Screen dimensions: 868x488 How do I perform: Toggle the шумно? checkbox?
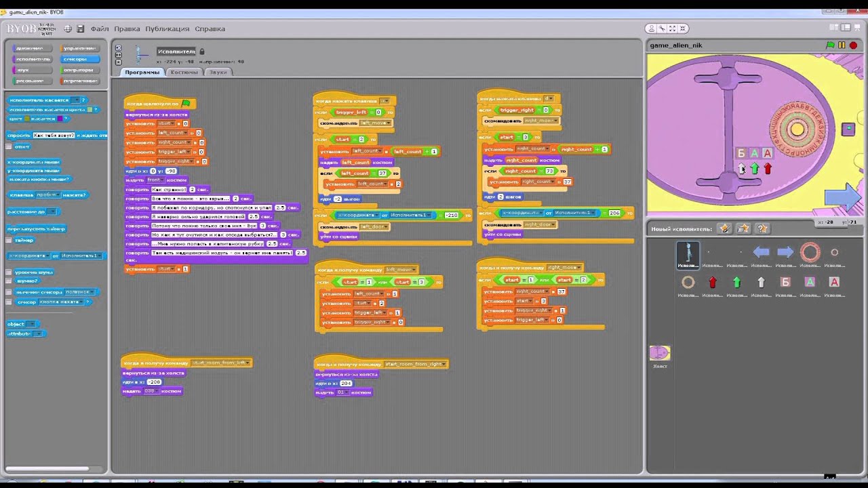tap(9, 281)
